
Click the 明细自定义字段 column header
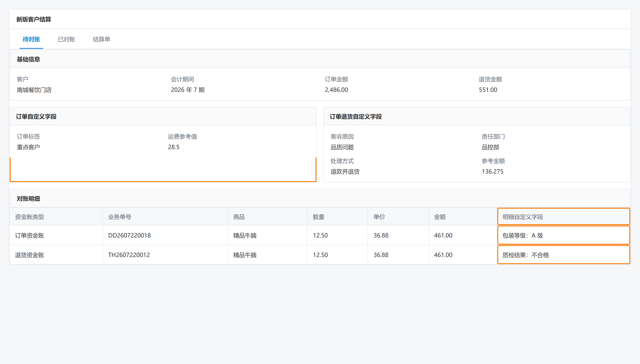click(564, 216)
